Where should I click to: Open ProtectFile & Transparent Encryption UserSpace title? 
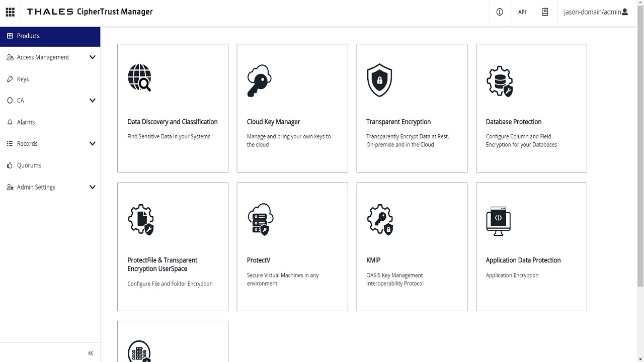(x=163, y=264)
